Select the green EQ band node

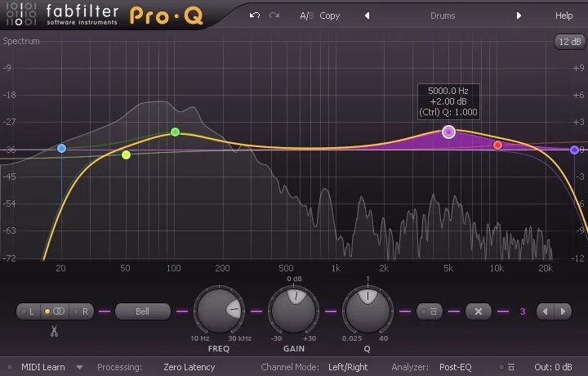pyautogui.click(x=175, y=132)
